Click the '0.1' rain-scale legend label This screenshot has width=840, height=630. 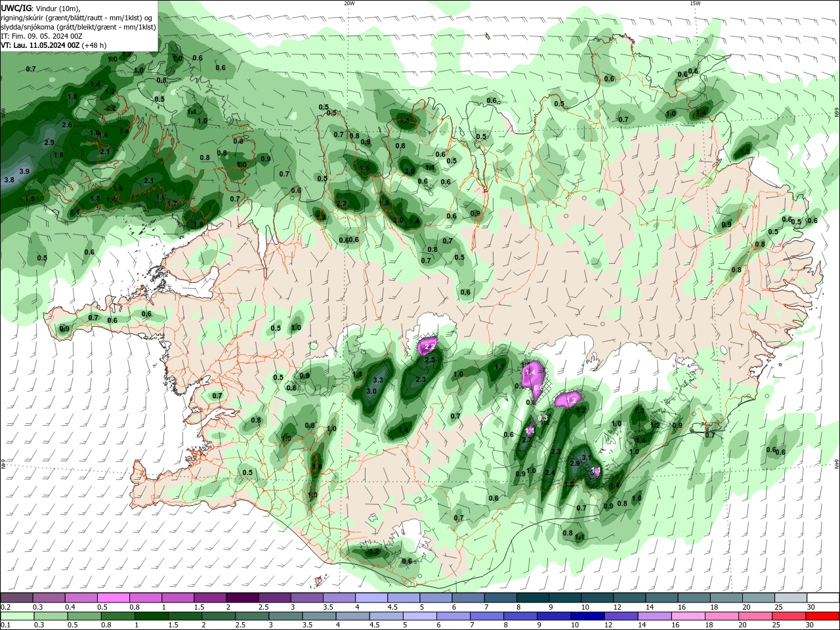point(5,625)
